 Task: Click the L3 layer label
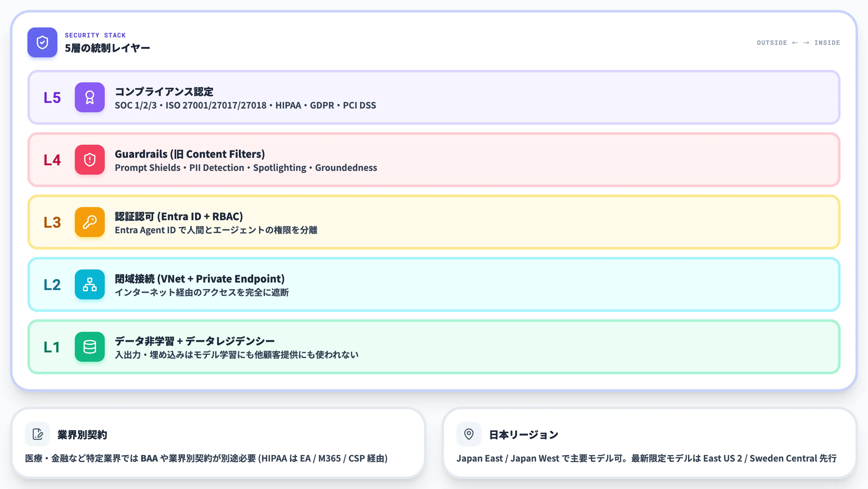[x=52, y=222]
